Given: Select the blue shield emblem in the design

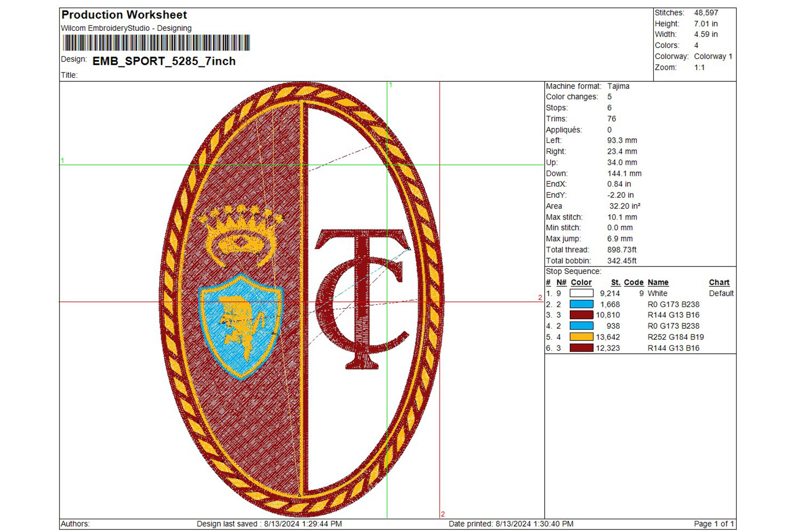Looking at the screenshot, I should click(241, 325).
